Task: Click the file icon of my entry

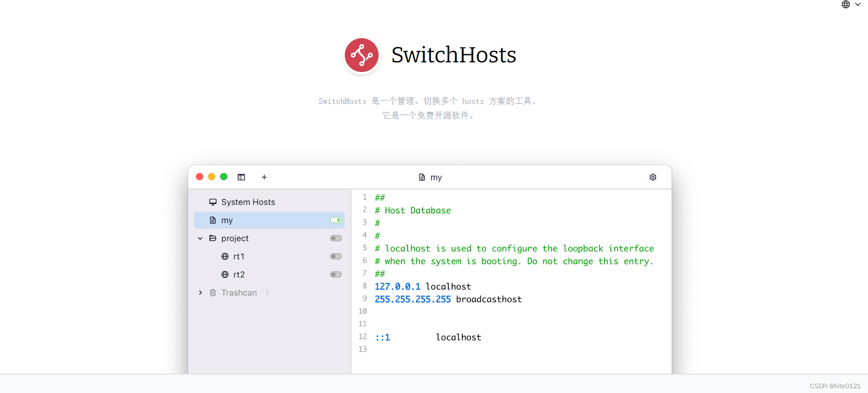Action: [x=213, y=220]
